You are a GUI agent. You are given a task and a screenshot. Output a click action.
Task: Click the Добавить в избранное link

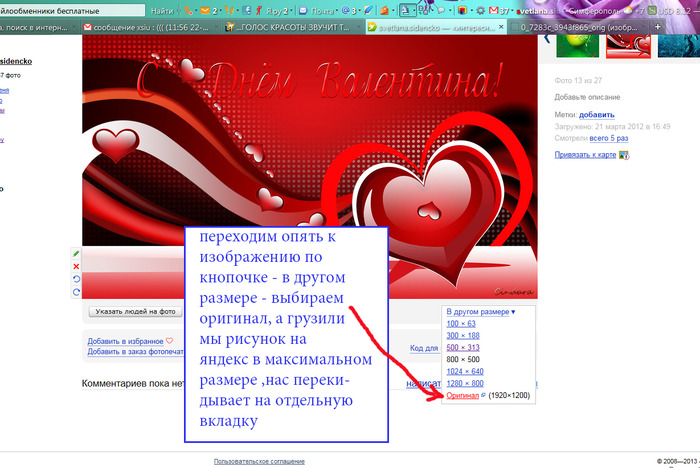(x=125, y=341)
